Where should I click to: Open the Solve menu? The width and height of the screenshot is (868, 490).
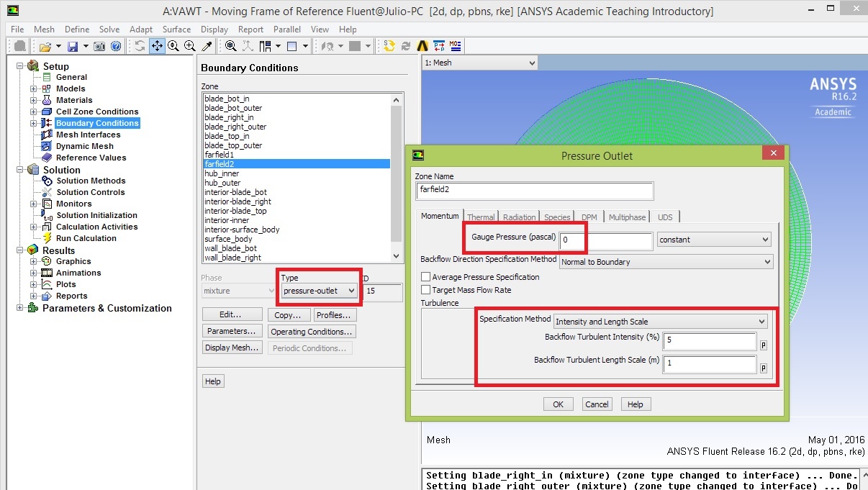pyautogui.click(x=109, y=30)
